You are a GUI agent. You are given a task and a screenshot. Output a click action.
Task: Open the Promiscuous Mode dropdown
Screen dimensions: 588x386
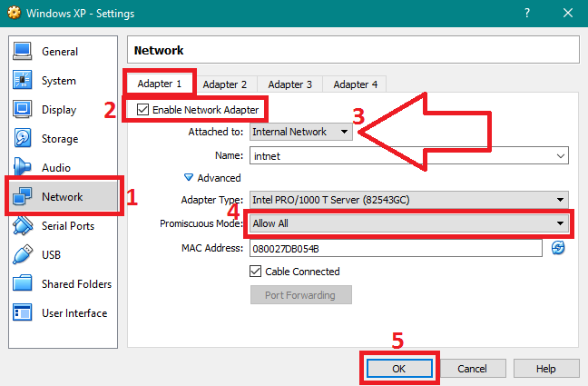pos(409,223)
